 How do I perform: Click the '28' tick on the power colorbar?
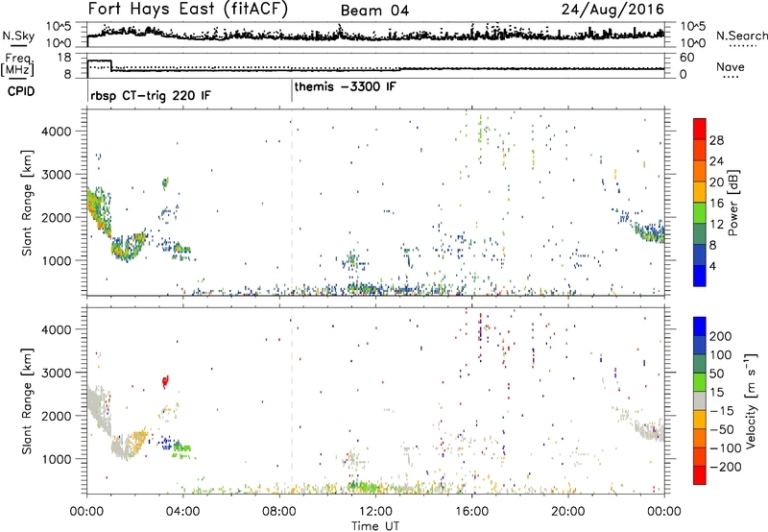click(716, 140)
